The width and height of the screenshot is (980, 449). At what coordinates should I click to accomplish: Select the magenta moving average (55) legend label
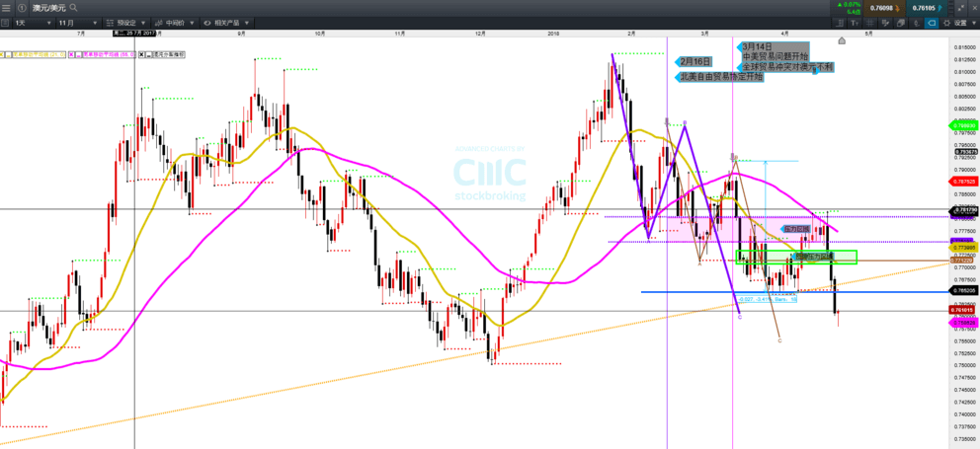(110, 55)
